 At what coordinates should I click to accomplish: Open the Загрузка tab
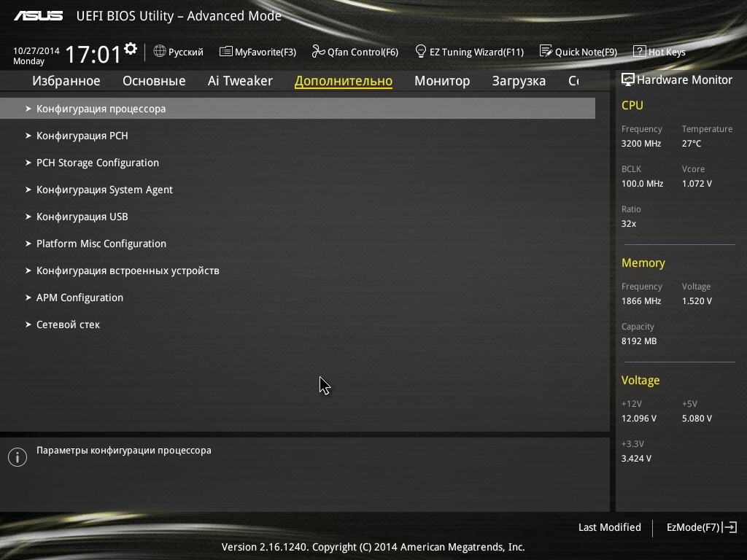pyautogui.click(x=519, y=81)
